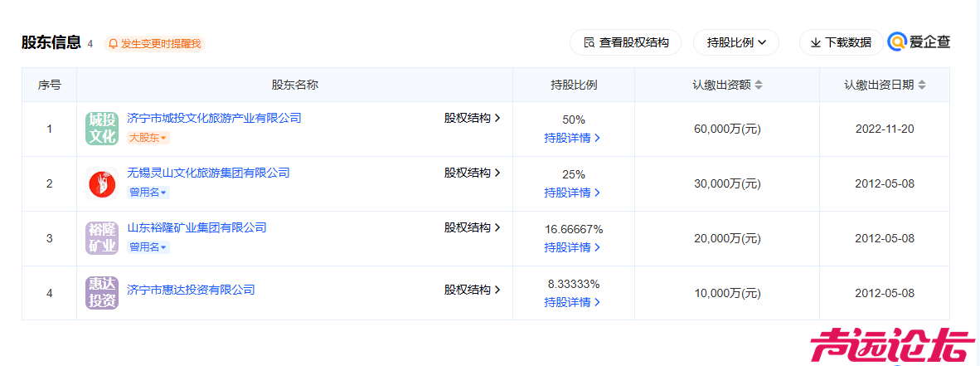
Task: Open 济宁市惠达投资有限公司 link
Action: (191, 290)
